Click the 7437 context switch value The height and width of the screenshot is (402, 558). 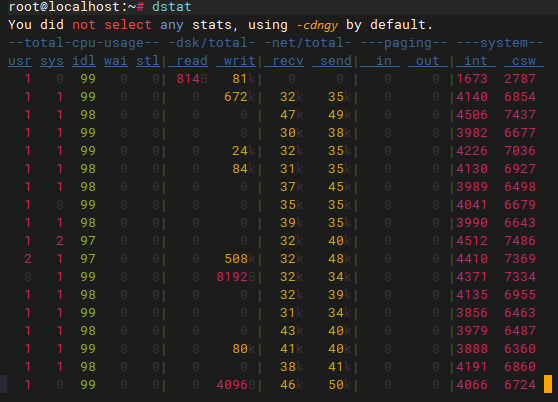(x=520, y=115)
